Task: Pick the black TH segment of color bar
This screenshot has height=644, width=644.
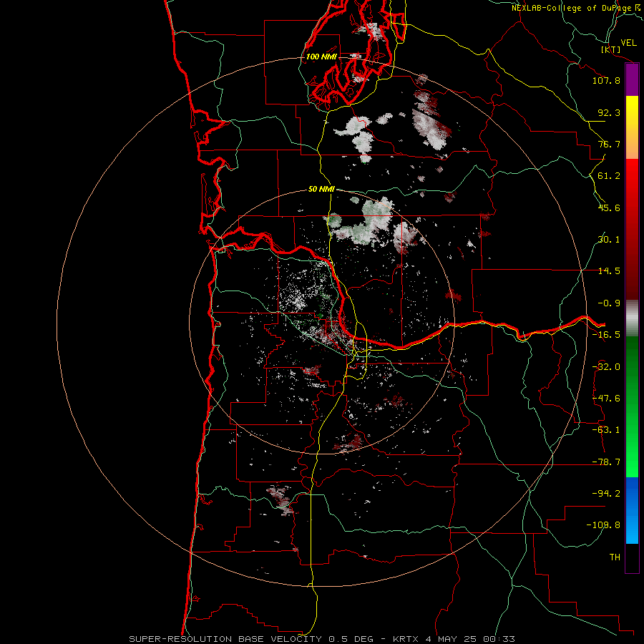Action: 632,557
